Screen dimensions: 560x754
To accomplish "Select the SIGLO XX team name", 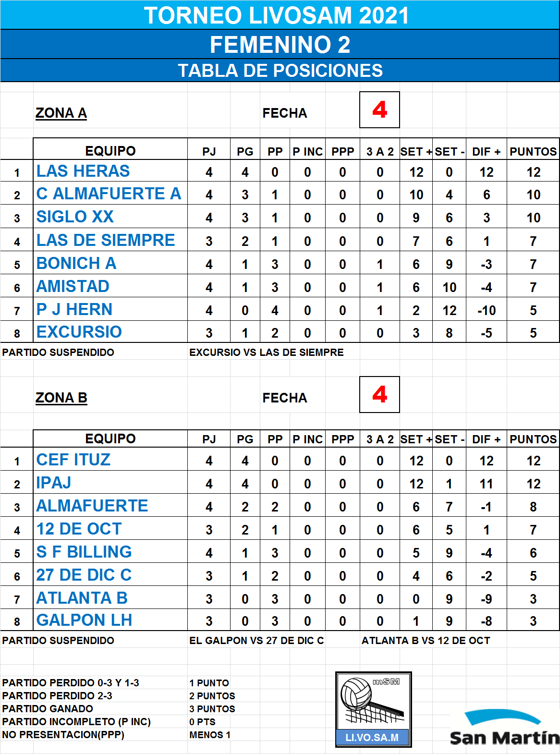I will click(x=75, y=217).
